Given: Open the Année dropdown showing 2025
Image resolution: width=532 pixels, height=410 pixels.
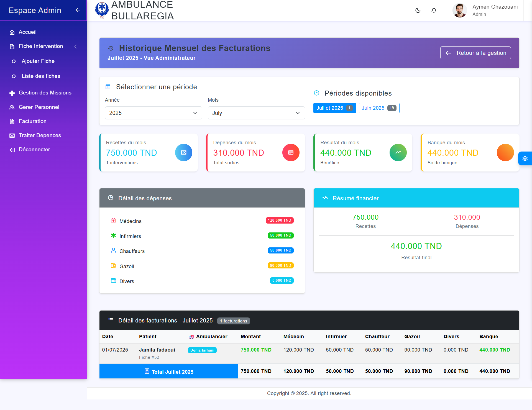Looking at the screenshot, I should click(154, 113).
